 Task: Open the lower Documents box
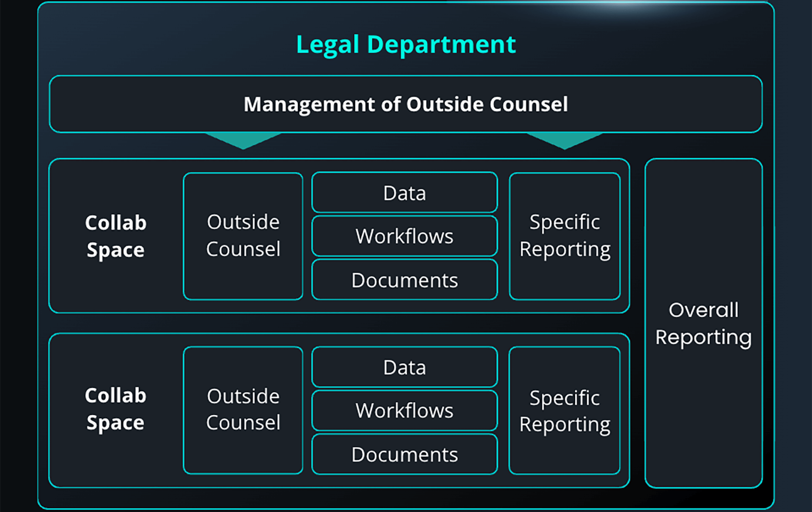coord(404,454)
